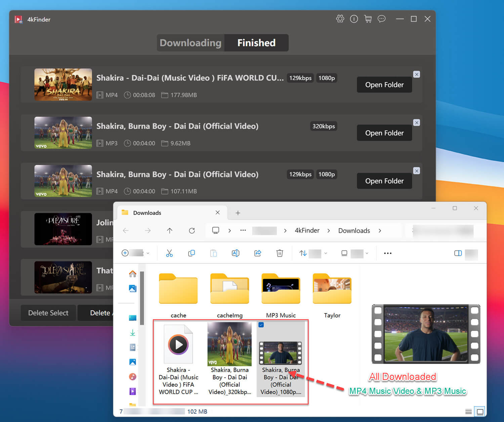This screenshot has width=504, height=422.
Task: Open Home in Explorer sidebar
Action: tap(133, 274)
